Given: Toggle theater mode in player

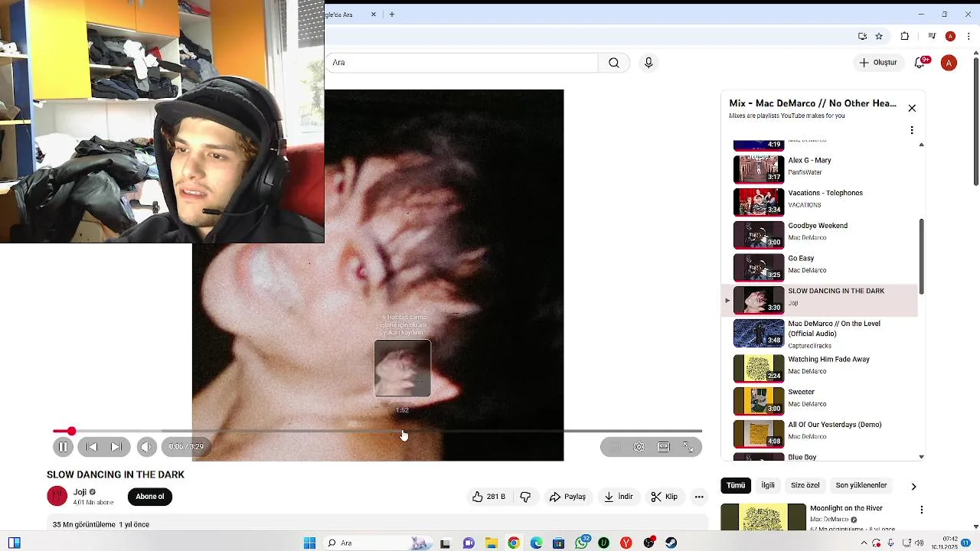Looking at the screenshot, I should [664, 447].
